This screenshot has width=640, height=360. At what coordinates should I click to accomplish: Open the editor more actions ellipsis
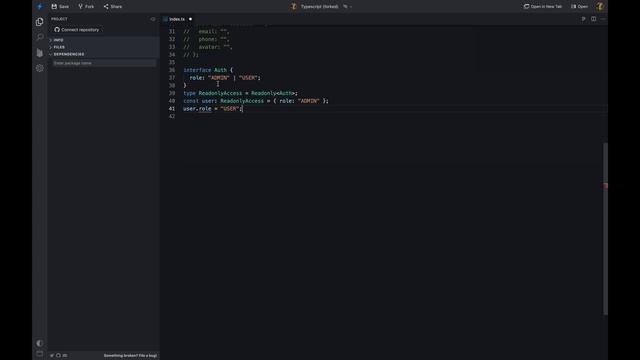(603, 19)
